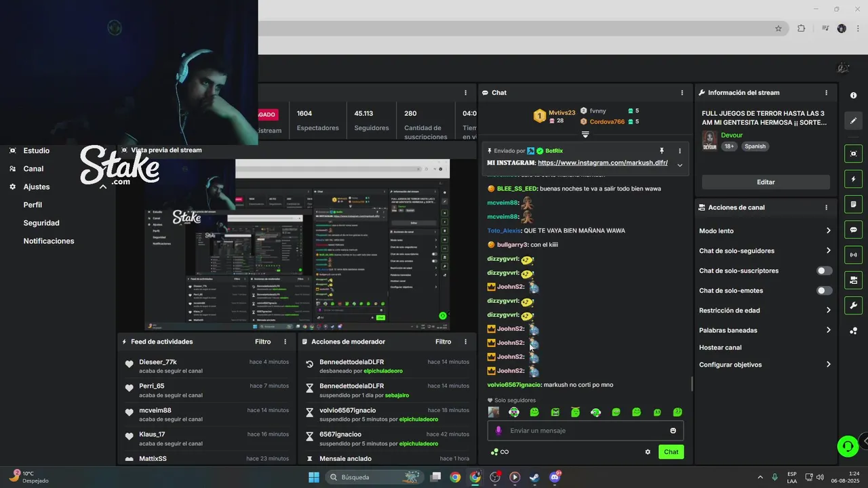Open Información del stream three-dot menu
The height and width of the screenshot is (488, 868).
pos(826,93)
